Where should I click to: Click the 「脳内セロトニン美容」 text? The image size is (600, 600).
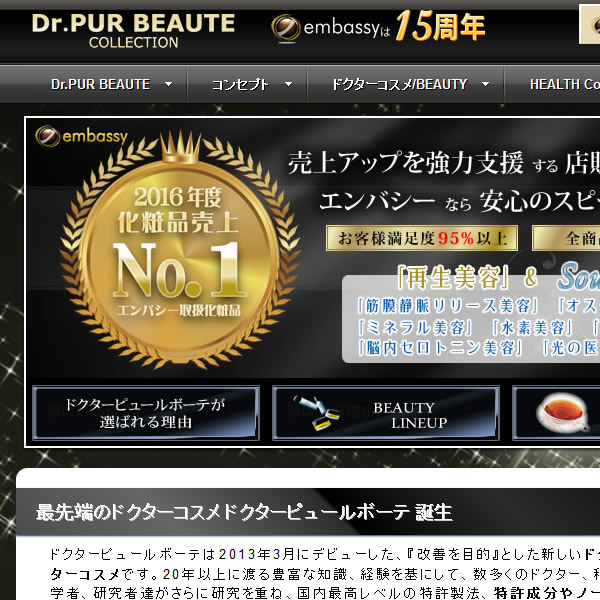440,348
